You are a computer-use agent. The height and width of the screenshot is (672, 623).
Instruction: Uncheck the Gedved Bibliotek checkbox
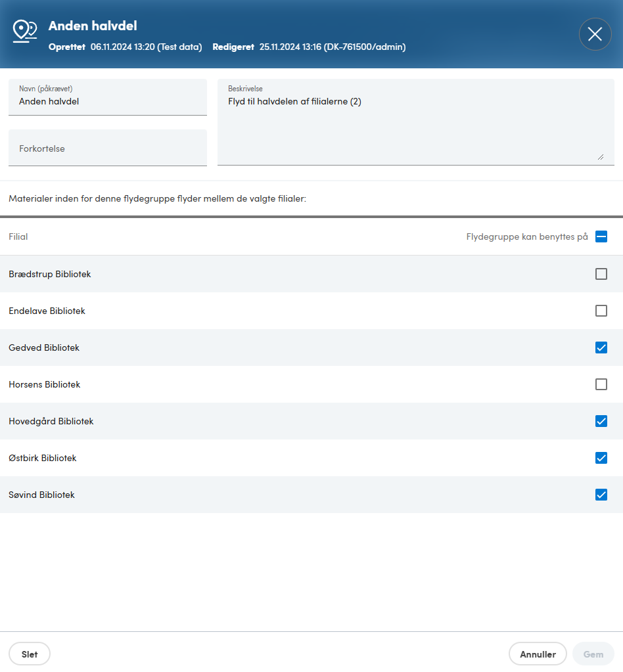[x=601, y=347]
